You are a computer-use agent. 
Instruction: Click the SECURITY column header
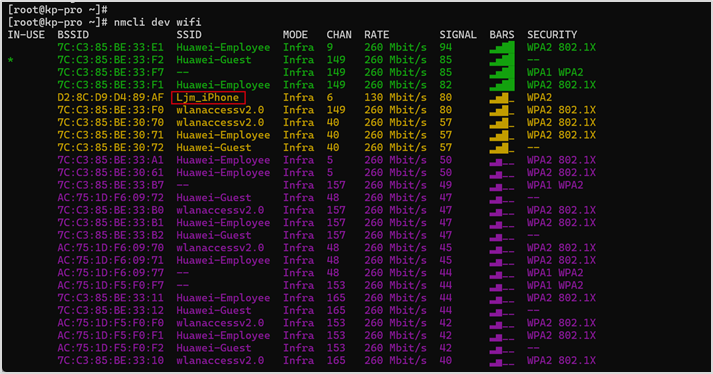(552, 35)
